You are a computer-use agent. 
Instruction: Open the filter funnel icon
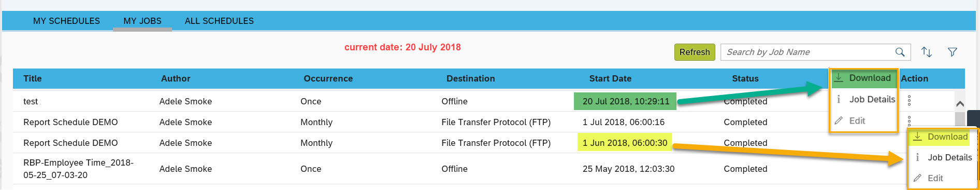pyautogui.click(x=952, y=52)
